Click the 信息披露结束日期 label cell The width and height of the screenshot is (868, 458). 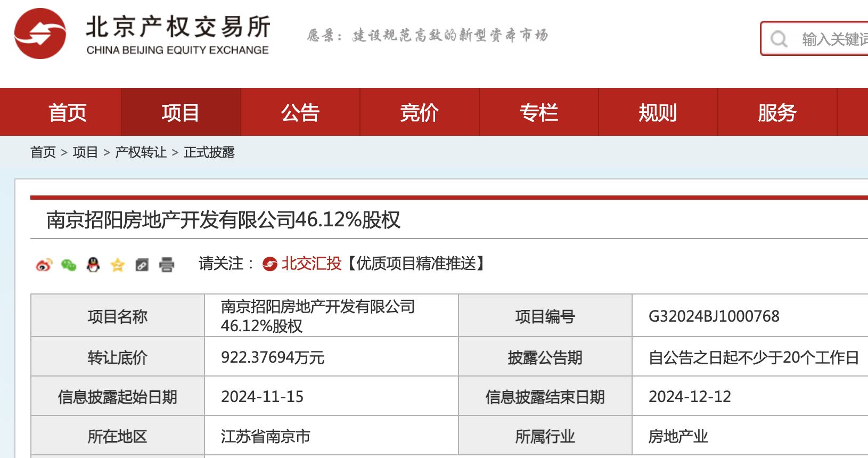[545, 396]
